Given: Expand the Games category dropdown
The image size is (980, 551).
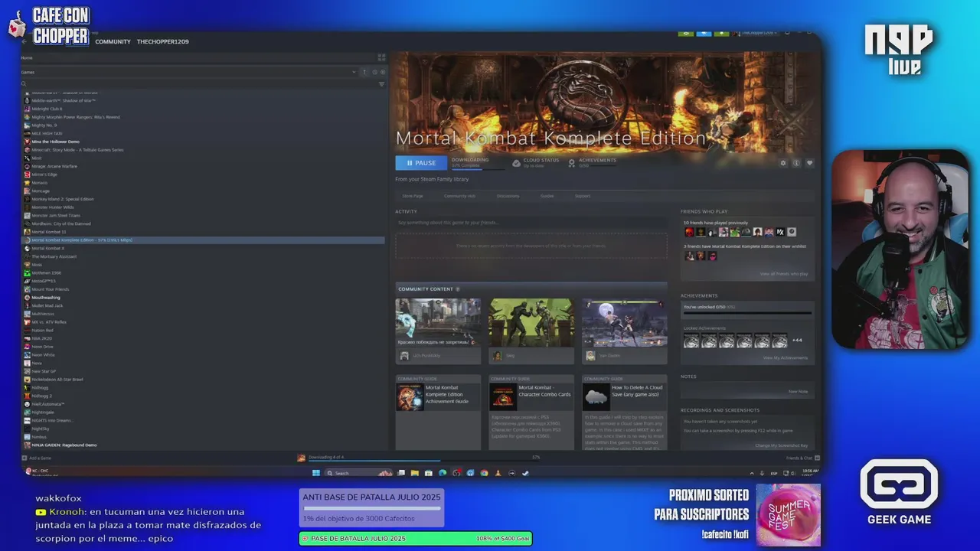Looking at the screenshot, I should (x=354, y=72).
